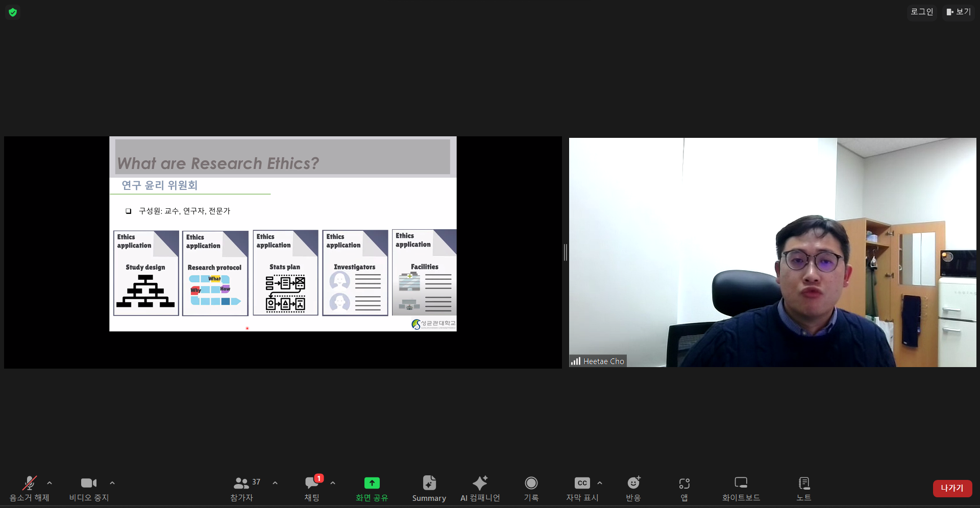Expand video options arrow next to camera
980x508 pixels.
click(x=112, y=483)
